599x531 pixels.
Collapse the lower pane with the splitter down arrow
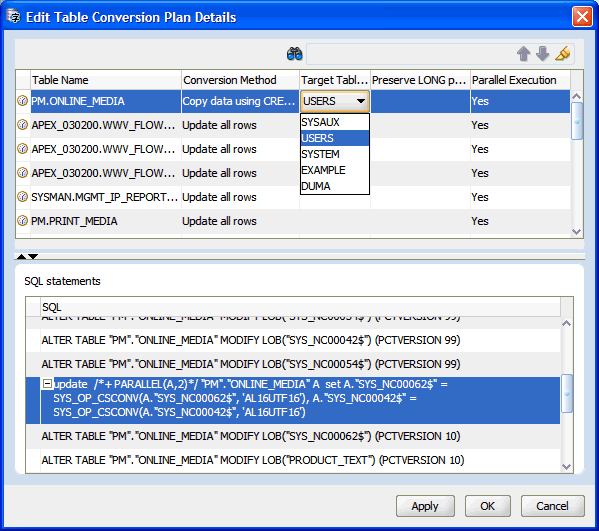pos(33,256)
